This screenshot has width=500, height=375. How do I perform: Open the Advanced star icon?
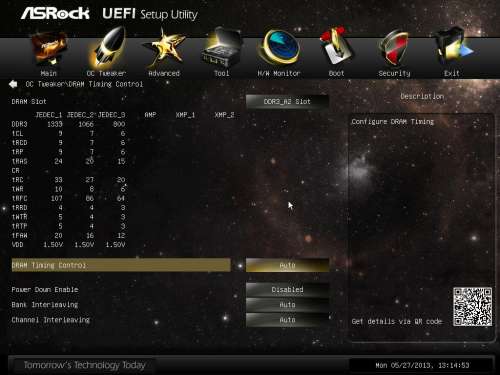164,49
